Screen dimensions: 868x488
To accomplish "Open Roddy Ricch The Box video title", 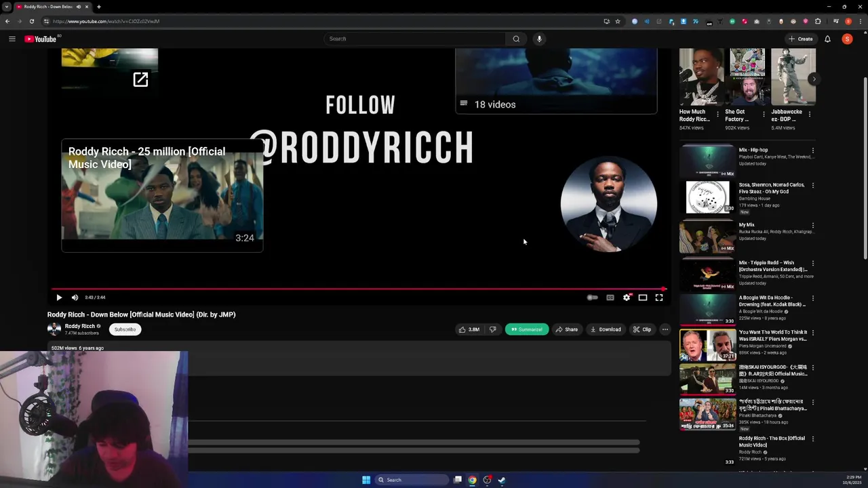I will (772, 441).
